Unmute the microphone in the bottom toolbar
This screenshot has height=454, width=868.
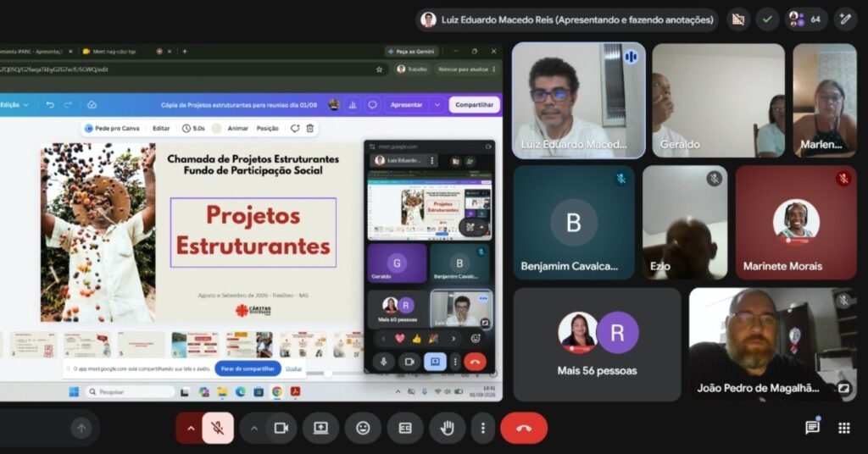point(218,428)
